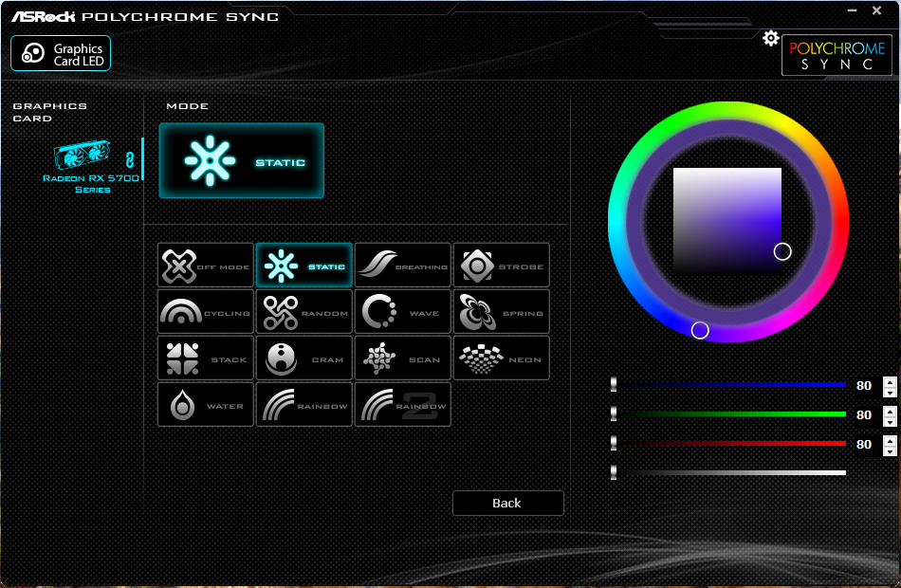
Task: Click the large current Static mode display
Action: pos(241,161)
